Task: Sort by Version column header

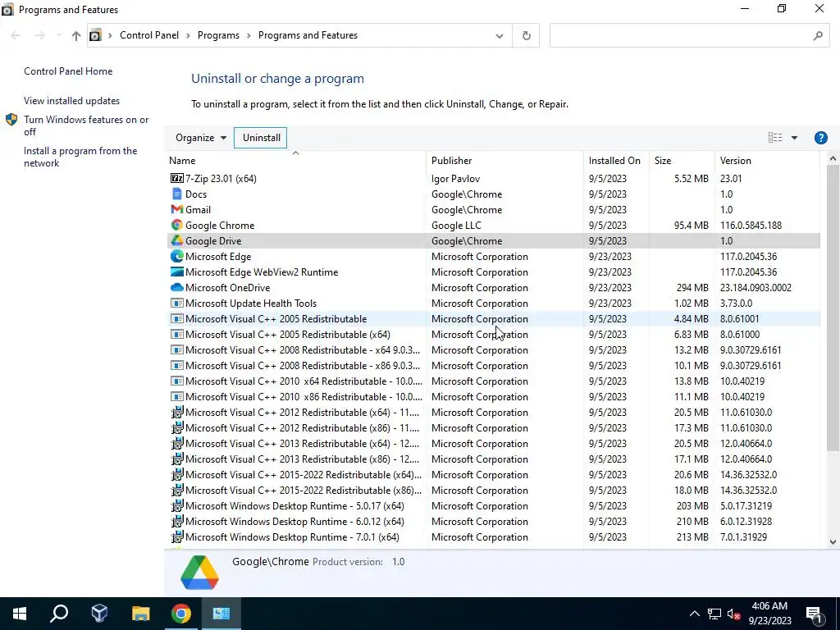Action: (x=767, y=161)
